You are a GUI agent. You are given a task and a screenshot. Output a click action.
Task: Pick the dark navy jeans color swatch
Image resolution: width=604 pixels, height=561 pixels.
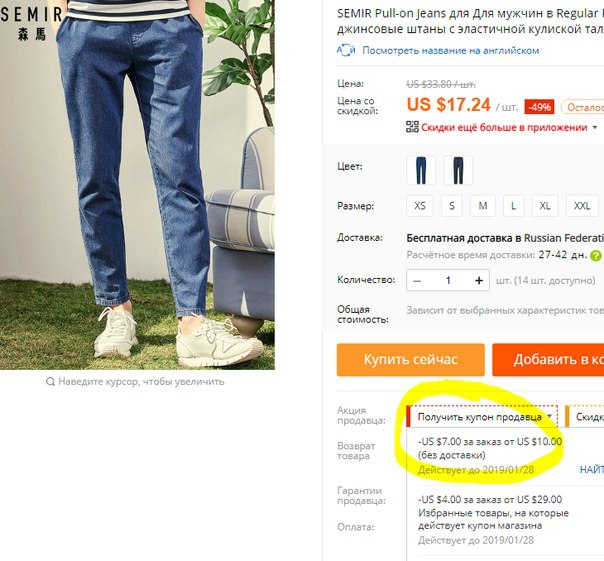tap(458, 170)
